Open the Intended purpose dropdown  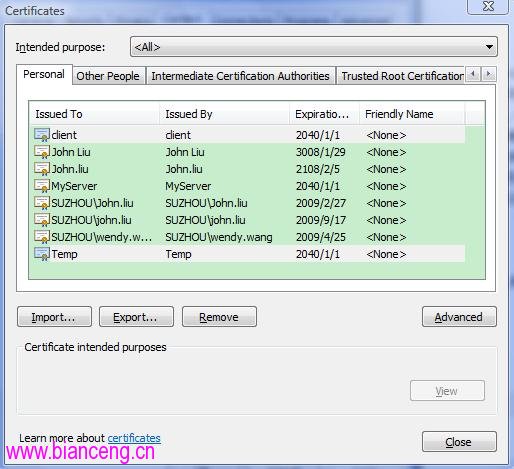click(x=314, y=47)
